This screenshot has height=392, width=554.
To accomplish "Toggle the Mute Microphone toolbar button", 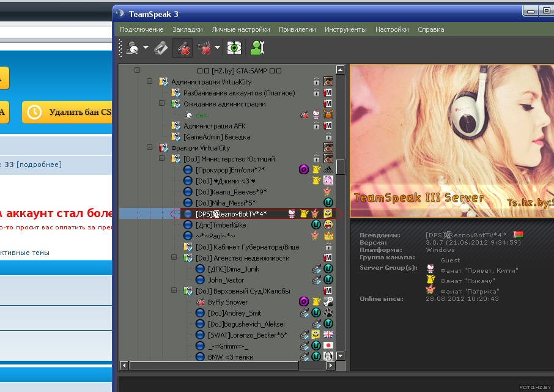I will [x=182, y=48].
